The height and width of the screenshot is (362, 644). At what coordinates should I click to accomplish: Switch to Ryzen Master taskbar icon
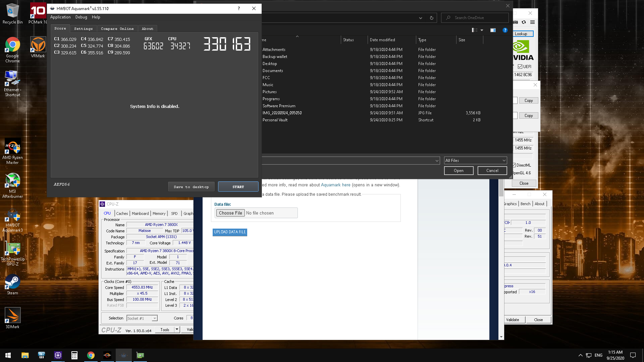[107, 355]
